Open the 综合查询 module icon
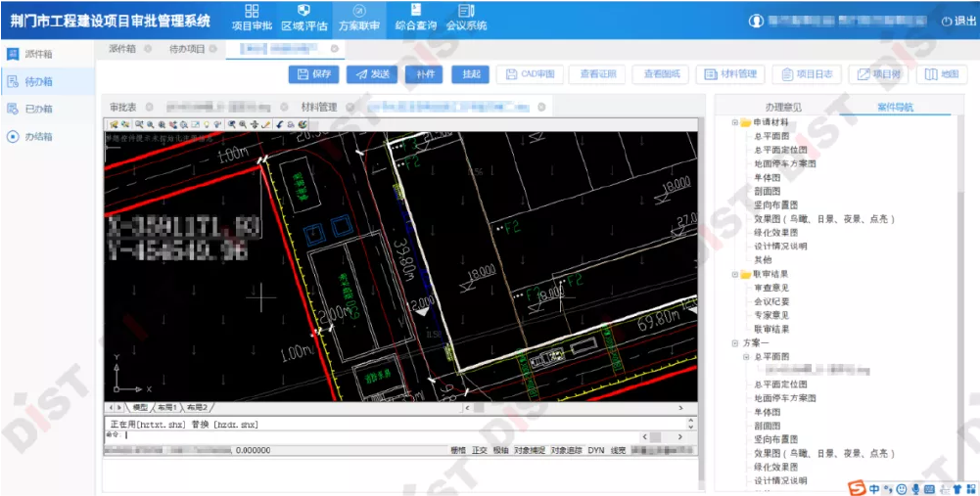980x496 pixels. pyautogui.click(x=413, y=17)
